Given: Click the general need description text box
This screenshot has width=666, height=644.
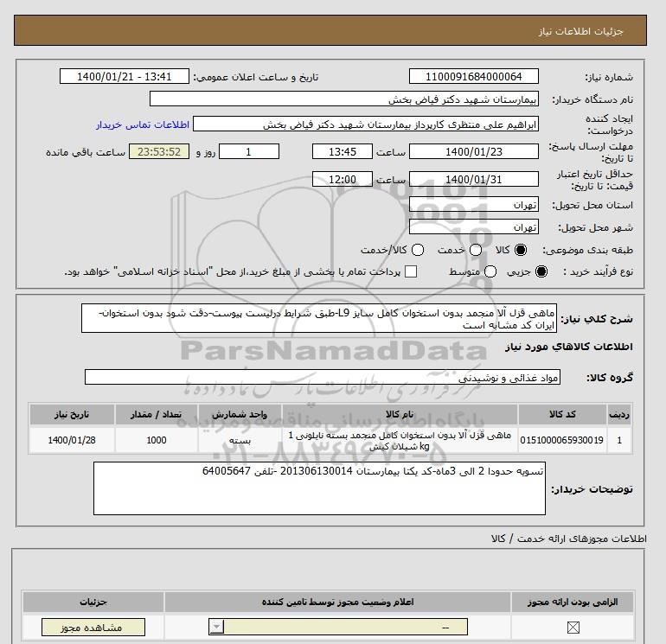Looking at the screenshot, I should (x=319, y=319).
